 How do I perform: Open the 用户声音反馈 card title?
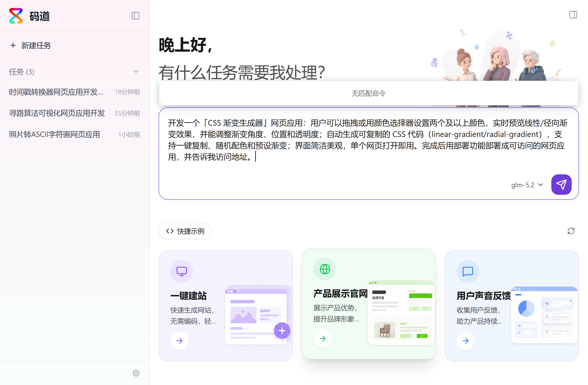(x=484, y=296)
